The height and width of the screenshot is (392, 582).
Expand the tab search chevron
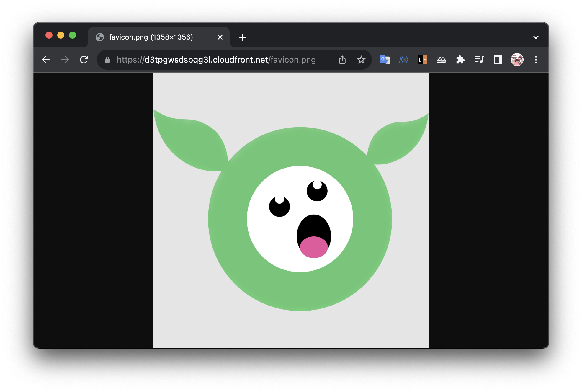point(536,37)
